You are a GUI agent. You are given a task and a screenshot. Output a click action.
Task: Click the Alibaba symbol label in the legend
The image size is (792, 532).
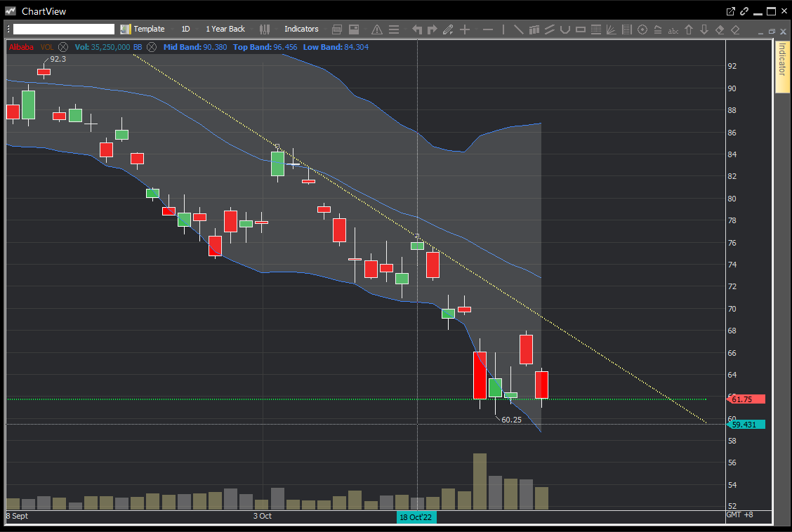(21, 47)
